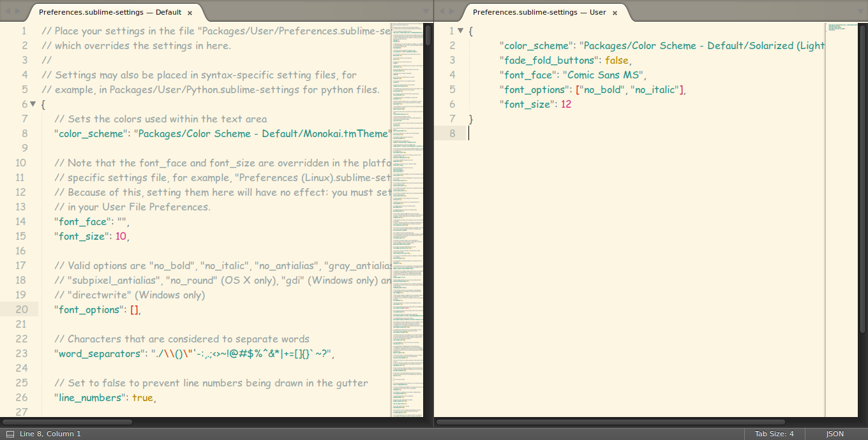This screenshot has width=868, height=440.
Task: Navigate forward in the right pane
Action: [x=453, y=11]
